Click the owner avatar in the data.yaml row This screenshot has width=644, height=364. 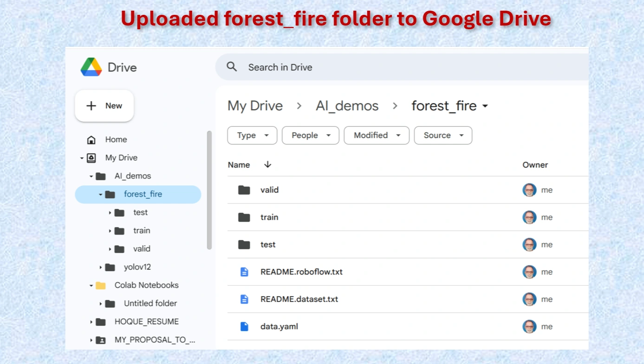(x=529, y=326)
